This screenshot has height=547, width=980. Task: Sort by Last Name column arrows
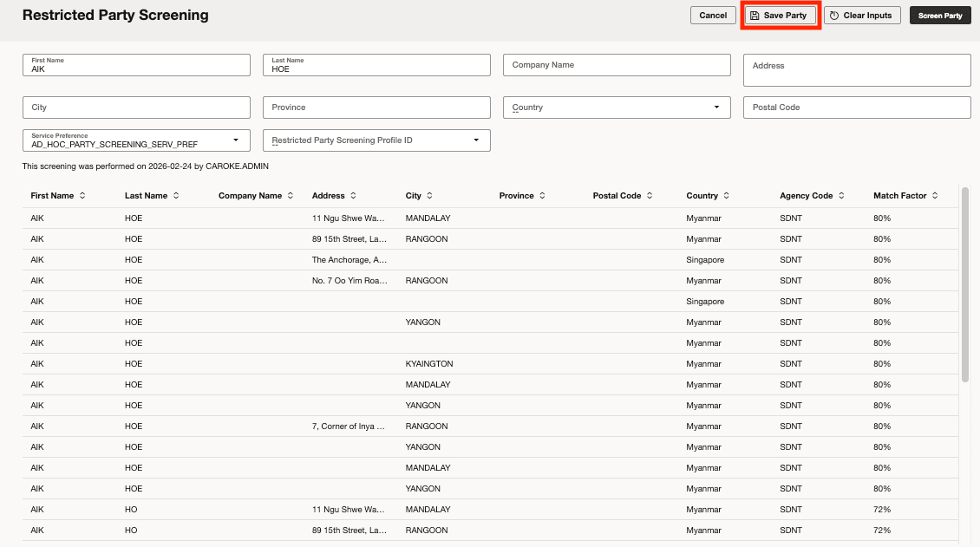(x=176, y=196)
